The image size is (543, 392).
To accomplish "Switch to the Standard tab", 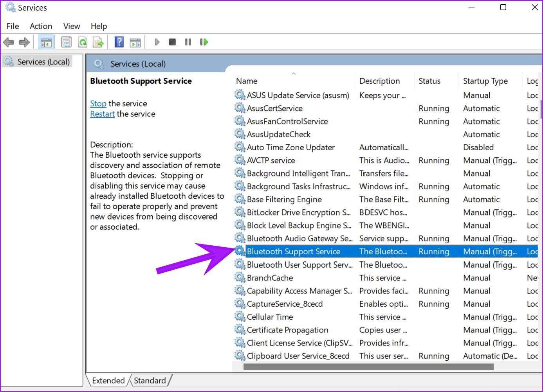I will point(150,380).
